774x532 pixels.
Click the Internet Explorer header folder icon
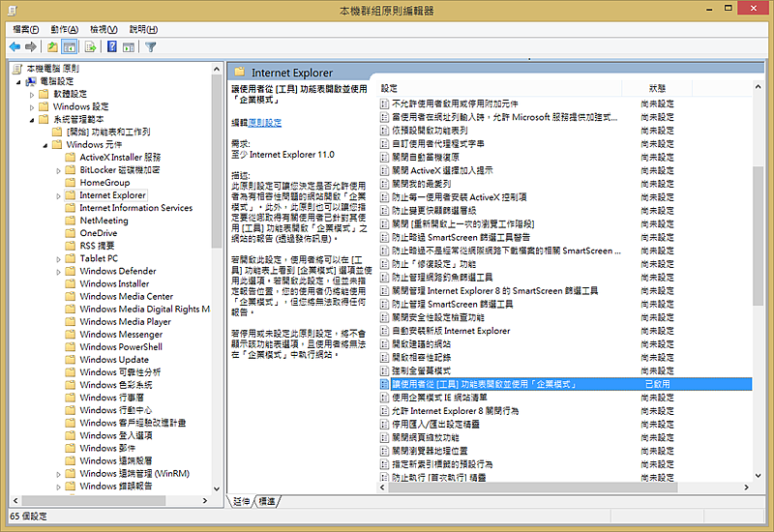240,72
